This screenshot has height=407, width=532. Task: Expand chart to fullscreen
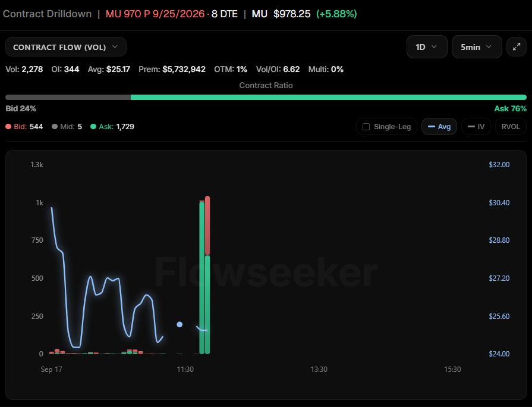pos(517,47)
